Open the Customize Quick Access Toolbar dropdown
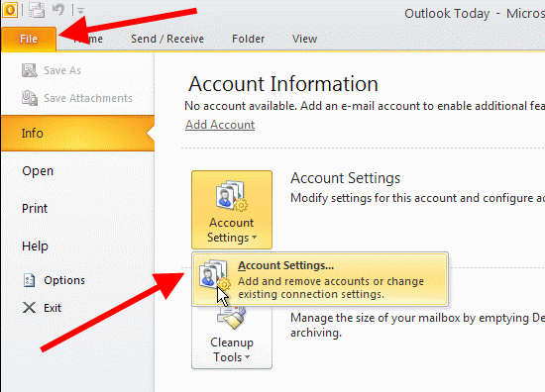The width and height of the screenshot is (545, 392). [x=80, y=11]
